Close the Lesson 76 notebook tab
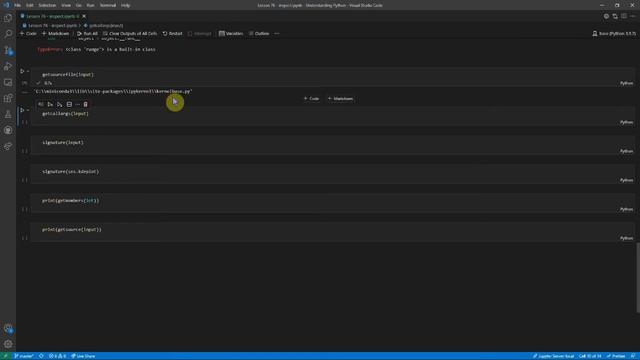This screenshot has width=640, height=360. click(x=84, y=16)
